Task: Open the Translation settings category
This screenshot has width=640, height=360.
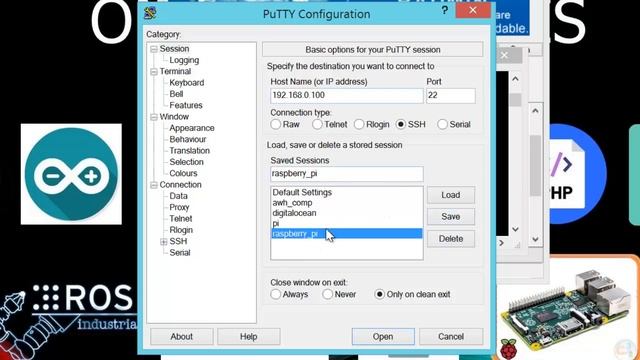Action: 189,151
